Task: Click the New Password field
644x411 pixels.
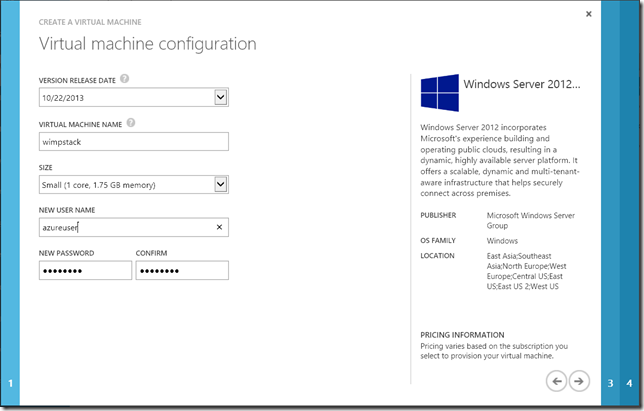Action: pyautogui.click(x=85, y=271)
